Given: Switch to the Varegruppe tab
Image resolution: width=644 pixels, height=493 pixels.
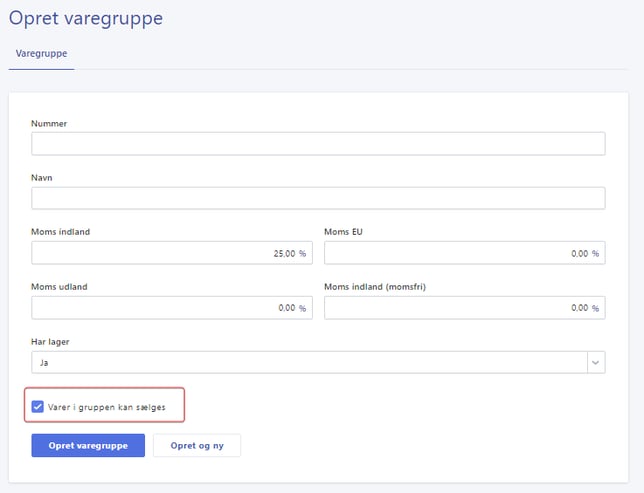Looking at the screenshot, I should point(42,54).
